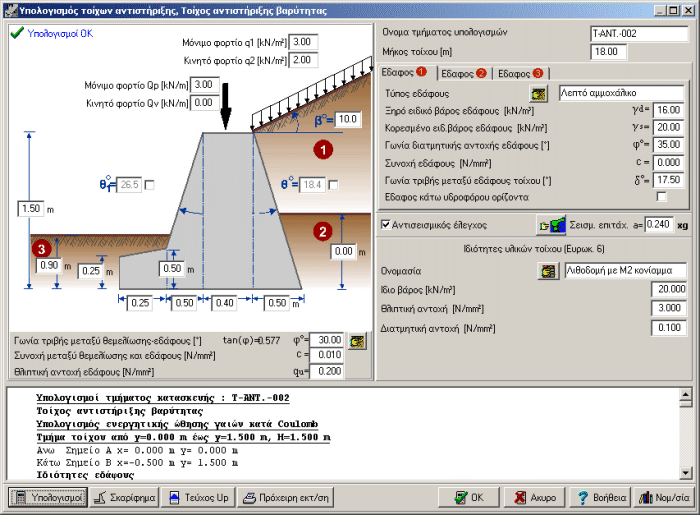The height and width of the screenshot is (515, 700).
Task: Tick the checkbox beside the 26.5 angle
Action: (150, 185)
